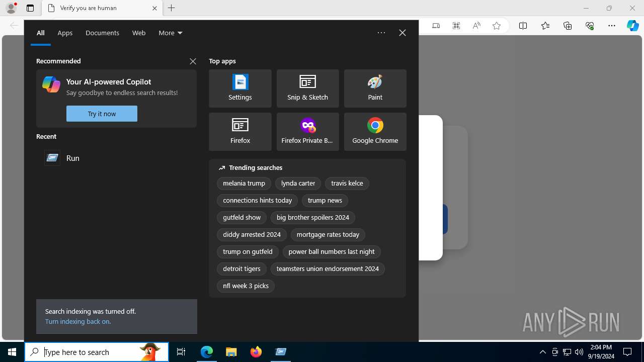Select the trump news trending chip
The width and height of the screenshot is (644, 362).
pyautogui.click(x=325, y=201)
